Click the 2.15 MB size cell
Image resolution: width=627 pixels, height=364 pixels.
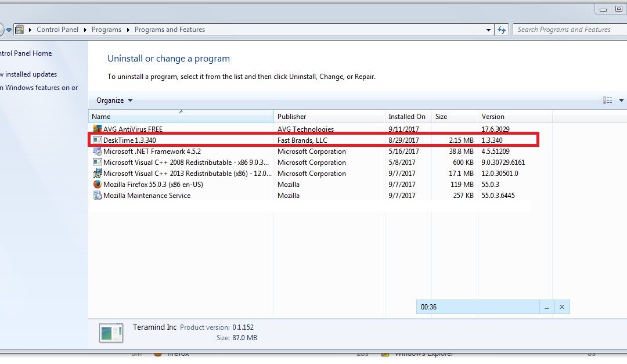[461, 140]
